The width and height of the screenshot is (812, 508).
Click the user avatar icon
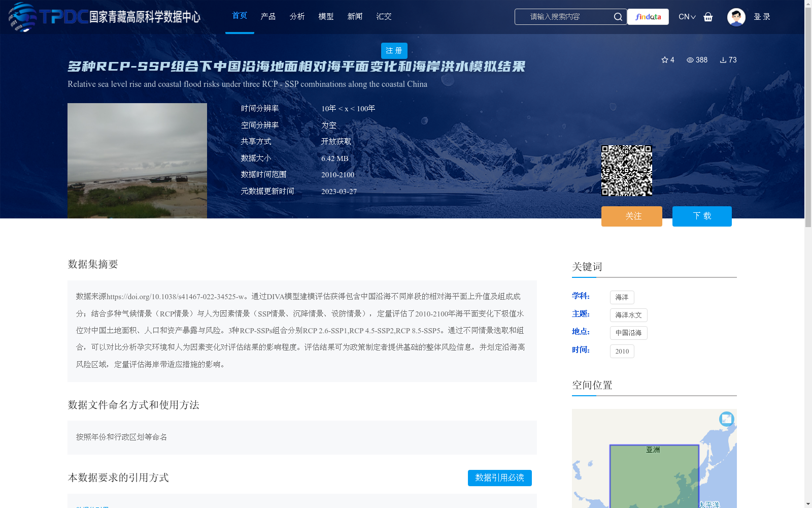(x=736, y=17)
